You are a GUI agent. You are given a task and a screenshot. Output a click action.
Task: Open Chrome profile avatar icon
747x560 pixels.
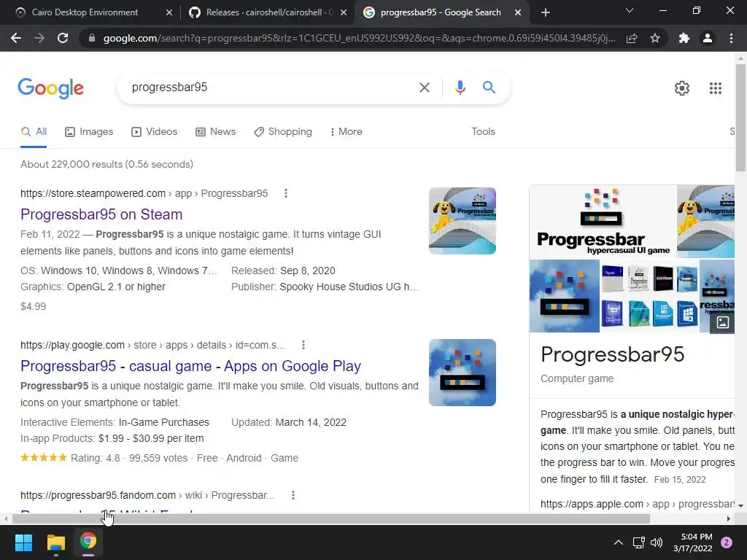(x=708, y=38)
